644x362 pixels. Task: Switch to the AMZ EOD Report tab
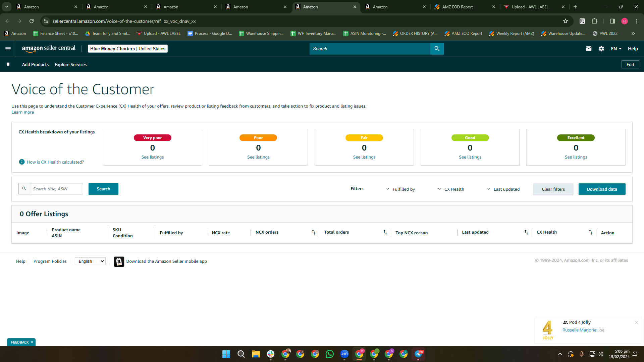465,7
